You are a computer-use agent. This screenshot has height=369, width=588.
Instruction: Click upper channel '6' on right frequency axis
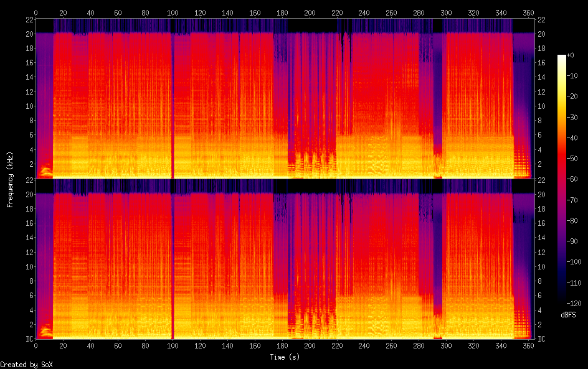pos(539,135)
